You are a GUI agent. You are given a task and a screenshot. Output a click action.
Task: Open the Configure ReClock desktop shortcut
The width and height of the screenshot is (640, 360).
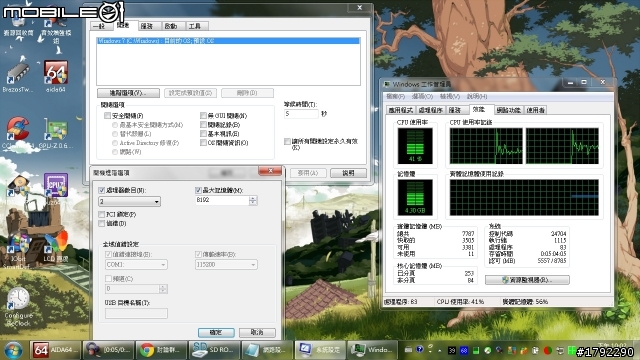(18, 307)
